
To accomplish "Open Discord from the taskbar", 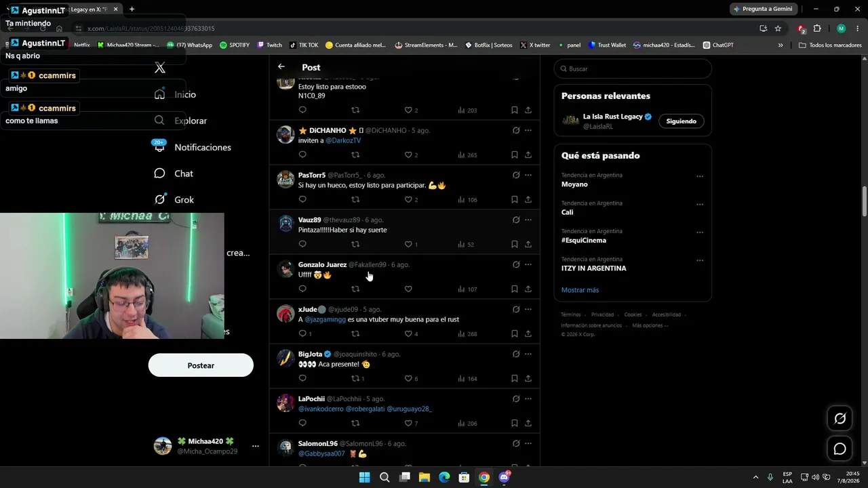I will 504,477.
